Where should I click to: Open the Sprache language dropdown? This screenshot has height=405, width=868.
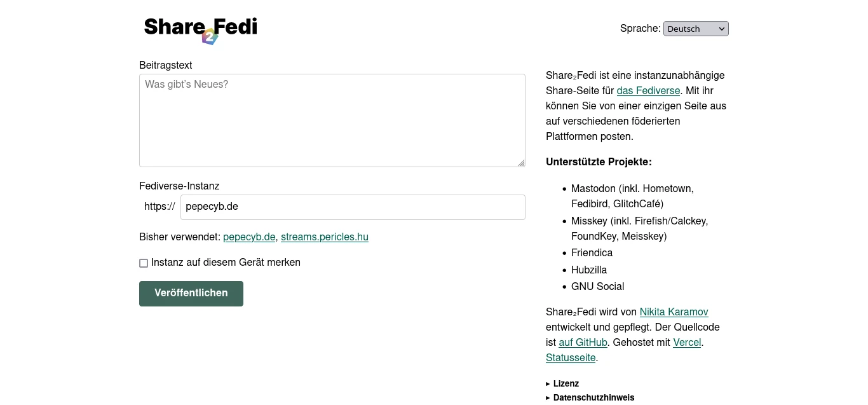696,29
